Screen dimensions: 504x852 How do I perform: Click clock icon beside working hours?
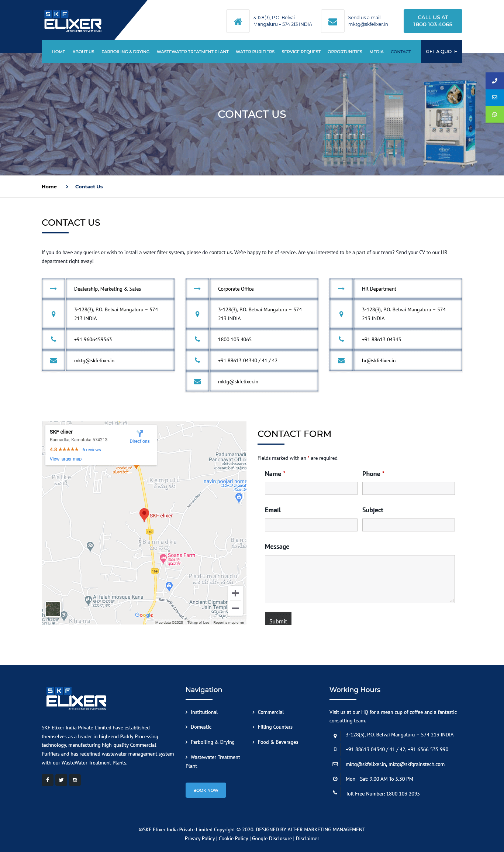click(x=335, y=779)
